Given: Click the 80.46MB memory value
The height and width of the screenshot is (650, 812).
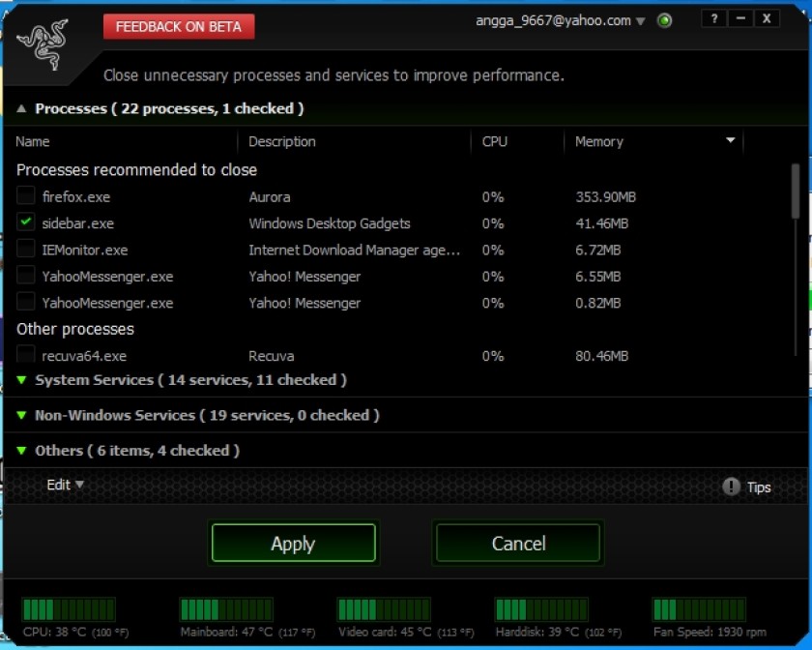Looking at the screenshot, I should click(x=601, y=356).
